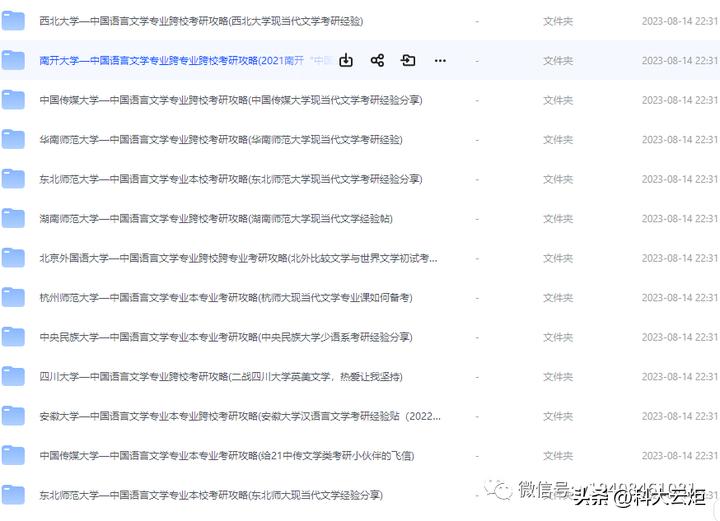Select 四川大学 二战四川大学英美文学 folder name
Viewport: 720px width, 521px height.
221,376
